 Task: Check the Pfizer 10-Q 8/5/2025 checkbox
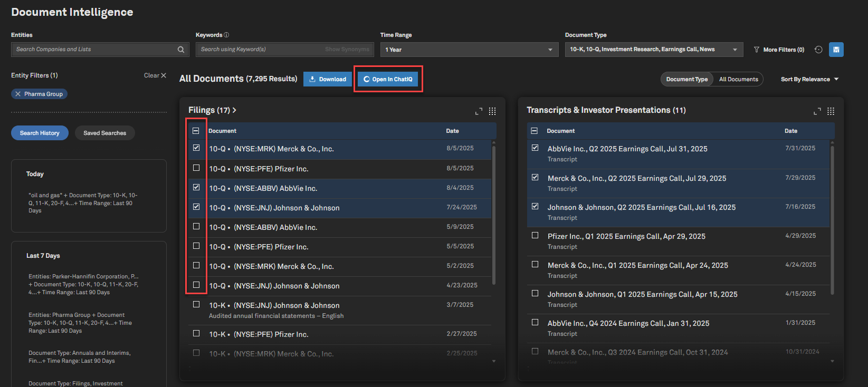click(196, 168)
